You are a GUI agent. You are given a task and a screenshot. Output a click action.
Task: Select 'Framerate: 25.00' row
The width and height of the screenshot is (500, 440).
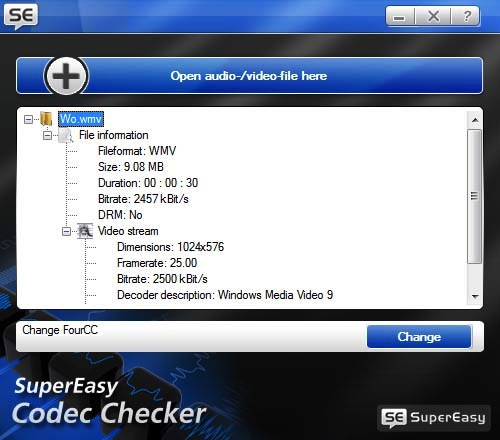[157, 263]
